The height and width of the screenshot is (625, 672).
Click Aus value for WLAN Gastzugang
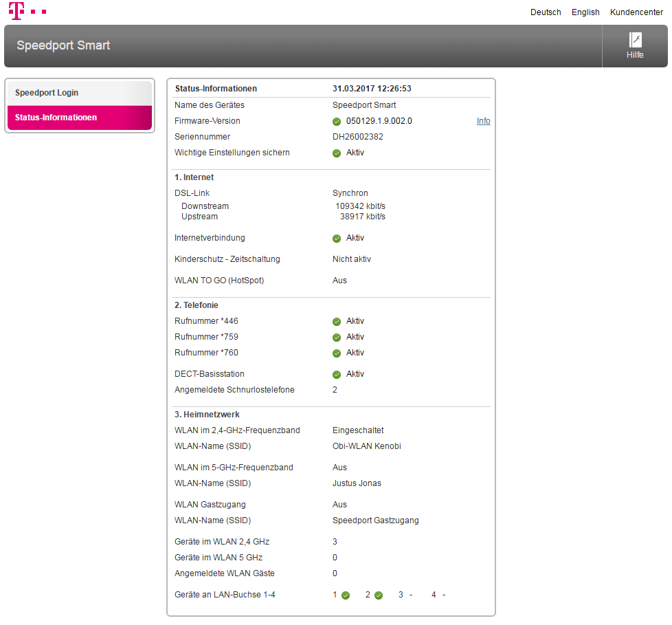pos(339,505)
